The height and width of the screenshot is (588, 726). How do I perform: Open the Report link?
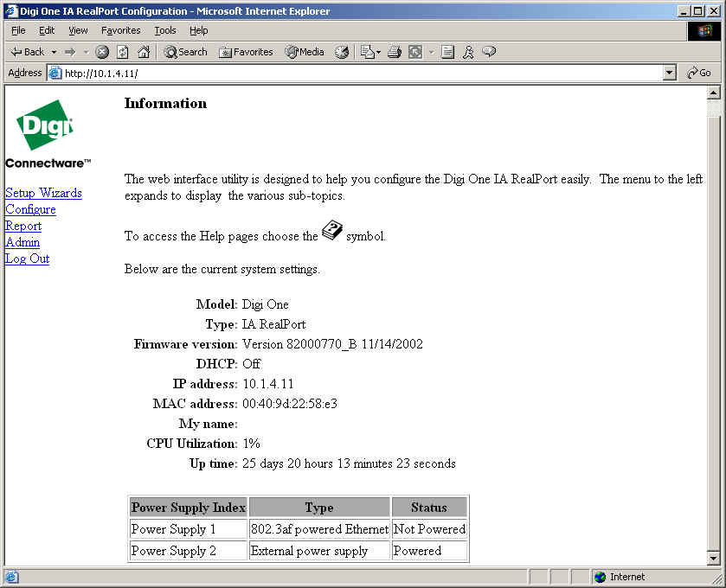tap(23, 226)
